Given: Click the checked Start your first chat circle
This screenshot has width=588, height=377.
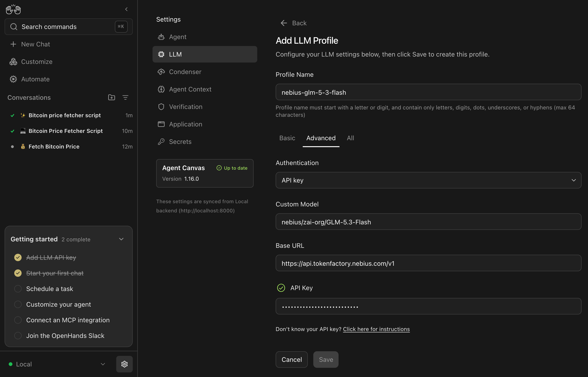Looking at the screenshot, I should (x=18, y=273).
